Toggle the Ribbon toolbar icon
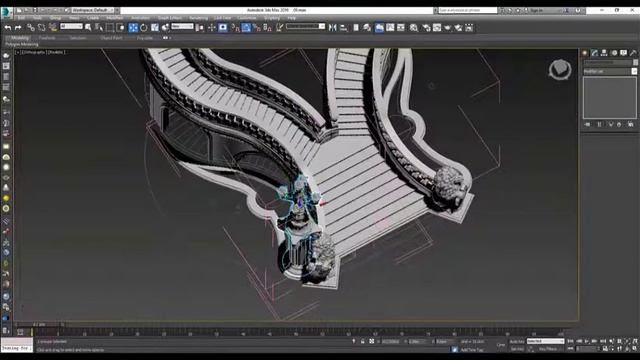This screenshot has width=640, height=360. 379,27
